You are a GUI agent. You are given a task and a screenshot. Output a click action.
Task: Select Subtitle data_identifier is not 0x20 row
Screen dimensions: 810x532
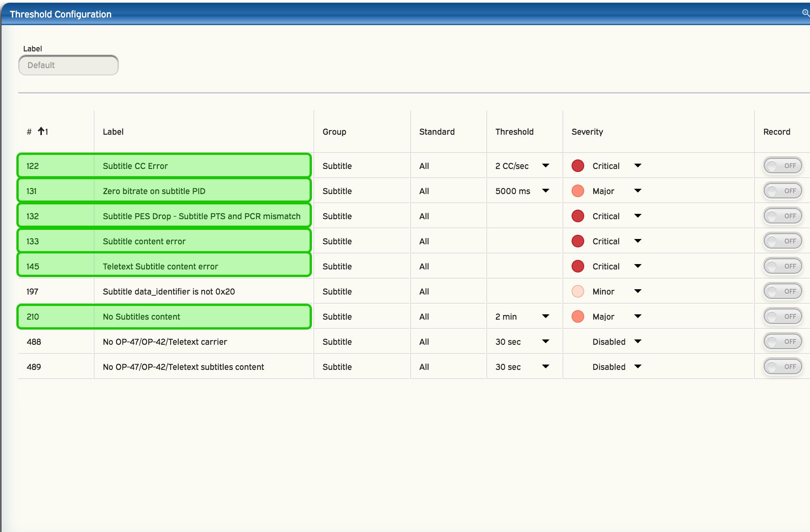(169, 291)
